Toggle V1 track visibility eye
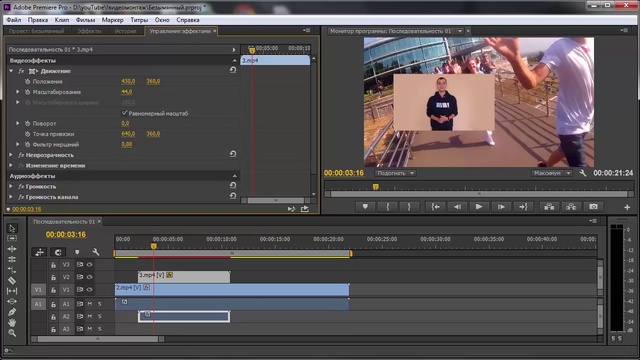The image size is (640, 360). pos(89,289)
